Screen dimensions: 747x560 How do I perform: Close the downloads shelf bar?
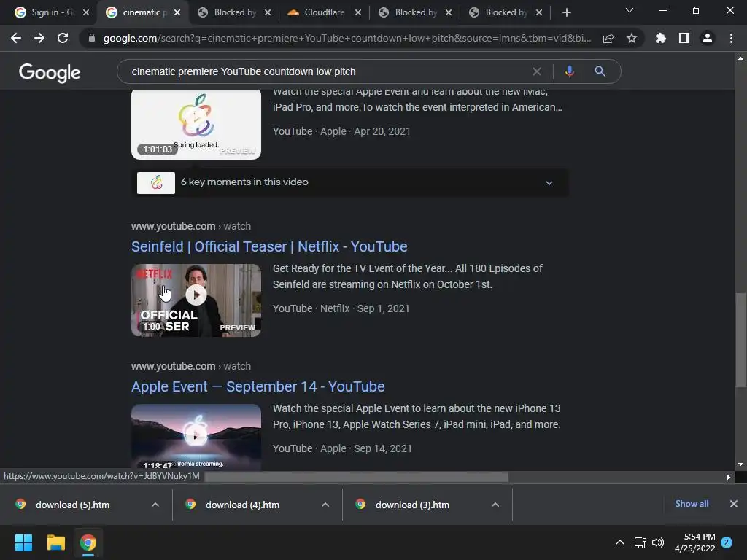pyautogui.click(x=734, y=504)
